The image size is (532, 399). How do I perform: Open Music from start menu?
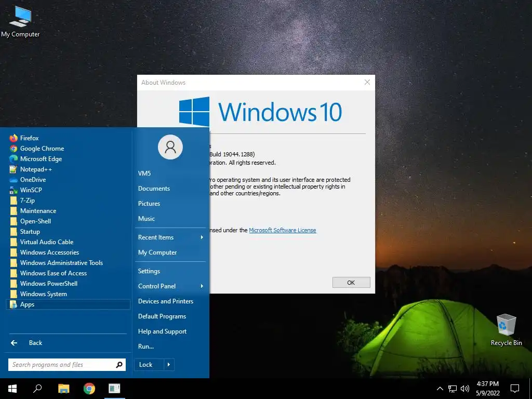coord(170,219)
